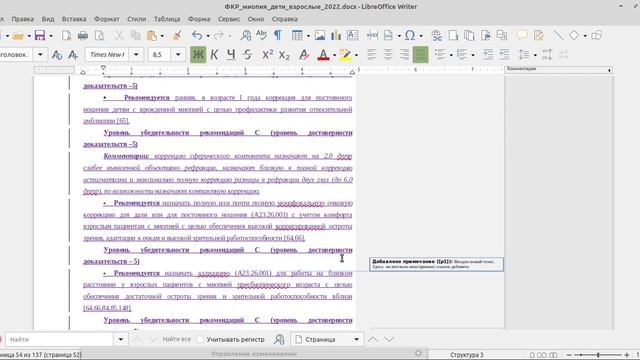
Task: Run the spelling check
Action: (262, 36)
